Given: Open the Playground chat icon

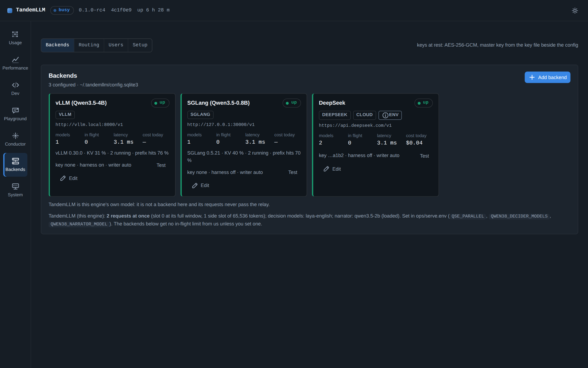Looking at the screenshot, I should click(x=15, y=110).
